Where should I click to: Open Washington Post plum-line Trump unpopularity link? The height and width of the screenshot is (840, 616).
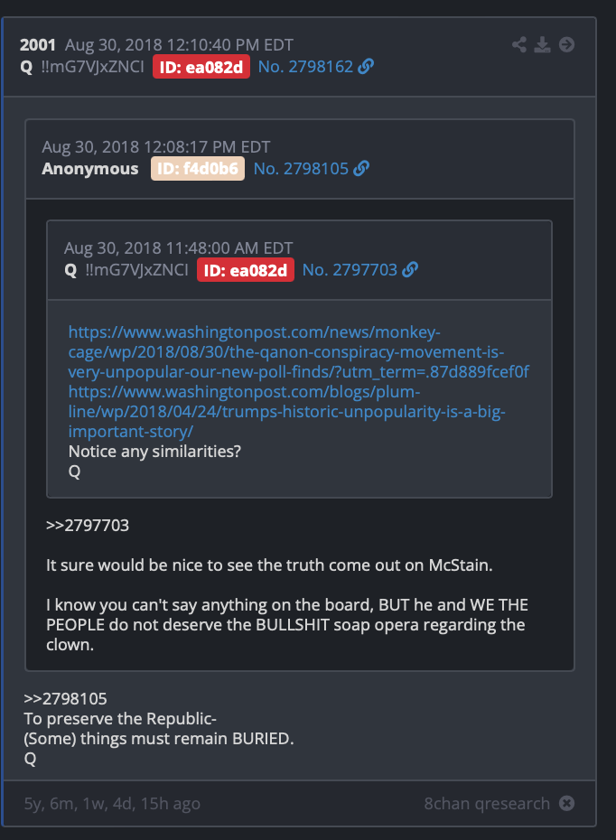pyautogui.click(x=286, y=412)
